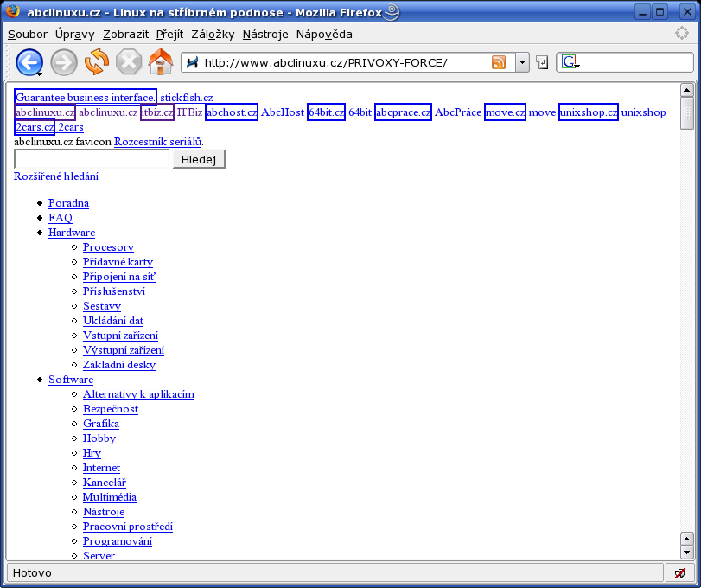Open the Software section link
701x588 pixels.
click(71, 380)
